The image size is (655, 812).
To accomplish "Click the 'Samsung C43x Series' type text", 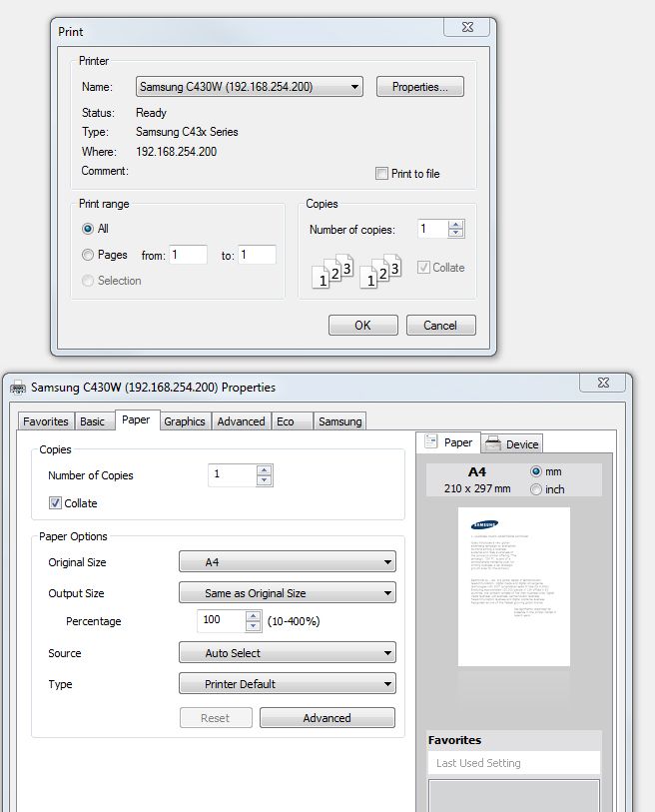I will [187, 132].
